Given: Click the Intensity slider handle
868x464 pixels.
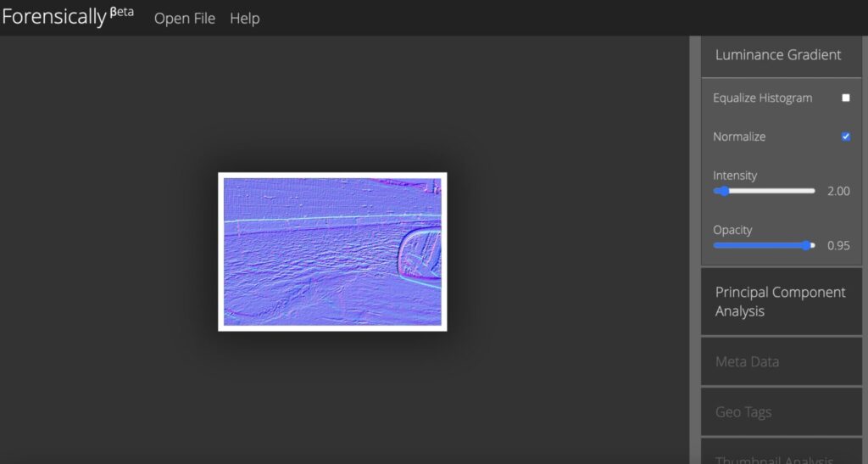Looking at the screenshot, I should [725, 192].
